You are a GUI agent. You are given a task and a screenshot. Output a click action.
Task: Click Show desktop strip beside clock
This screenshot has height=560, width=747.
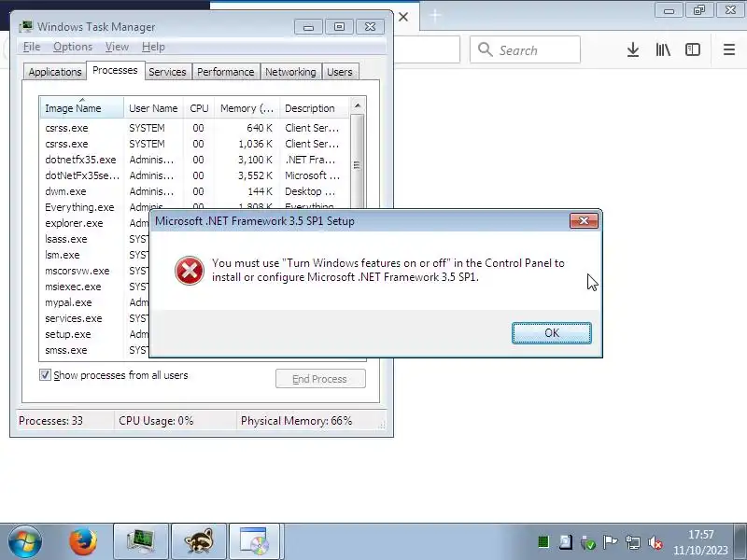[740, 541]
